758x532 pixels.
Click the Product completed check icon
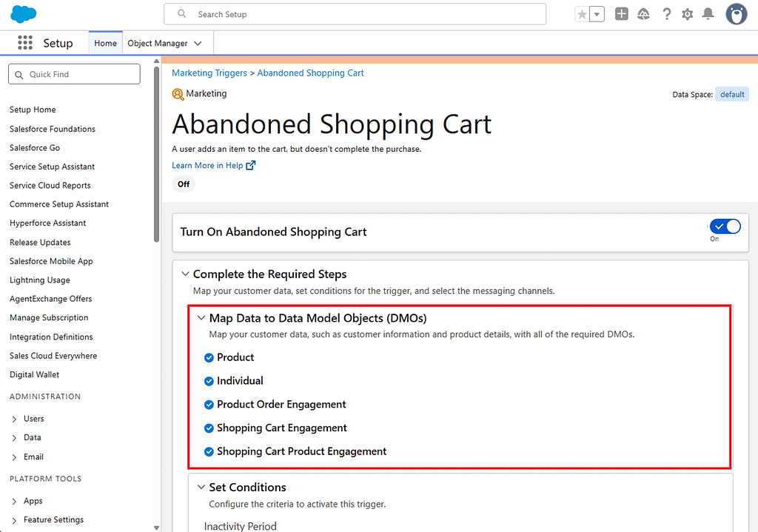coord(209,357)
